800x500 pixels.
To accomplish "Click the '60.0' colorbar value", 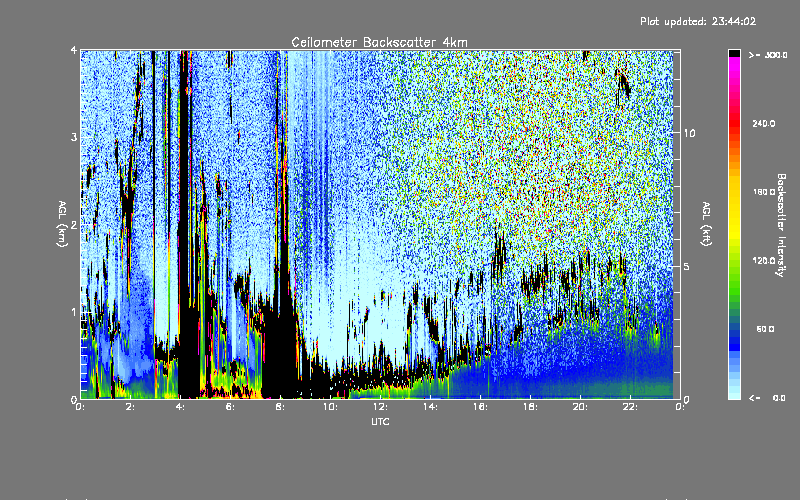I will tap(765, 329).
